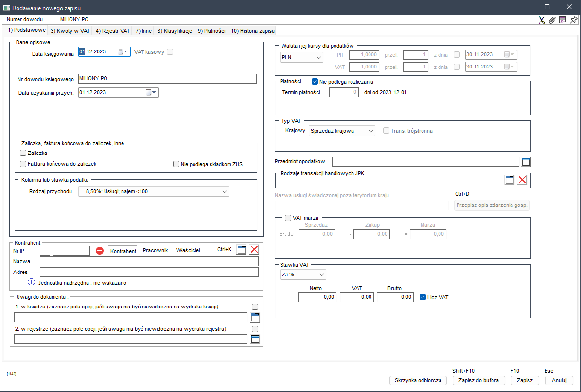Click Nr dowodu księgowego field
581x392 pixels.
tap(167, 79)
